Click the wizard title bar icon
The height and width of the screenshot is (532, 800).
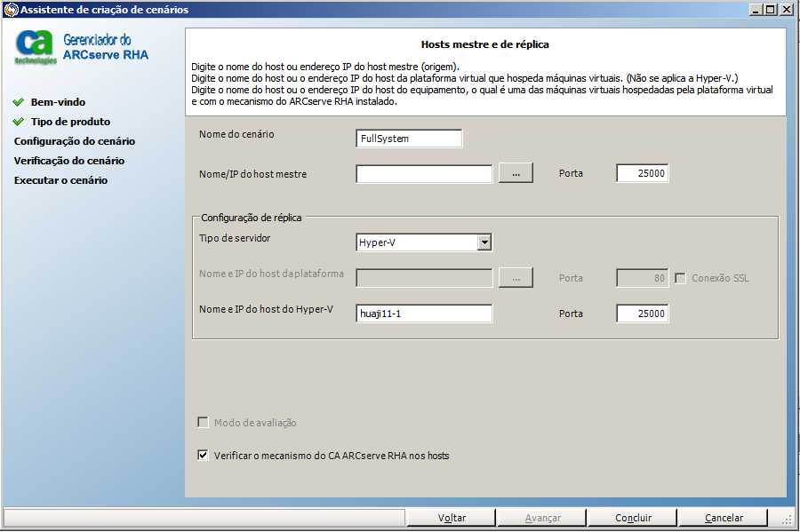(x=11, y=9)
